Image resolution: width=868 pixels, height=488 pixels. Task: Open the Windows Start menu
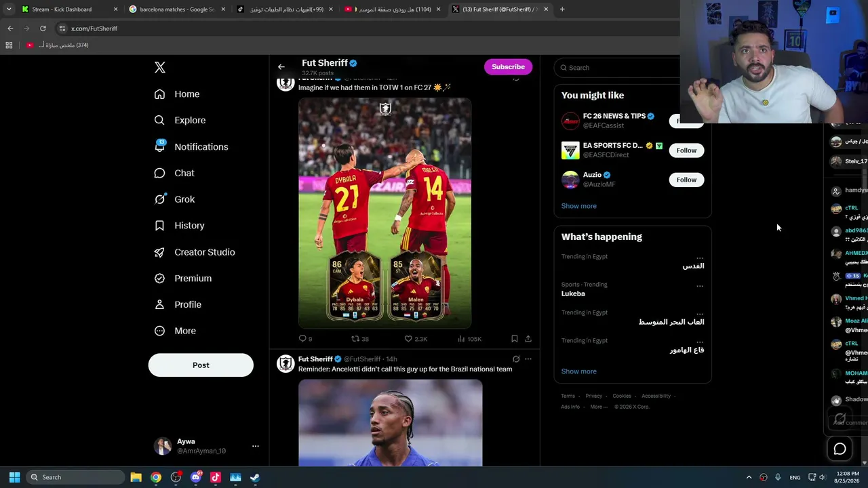tap(14, 477)
